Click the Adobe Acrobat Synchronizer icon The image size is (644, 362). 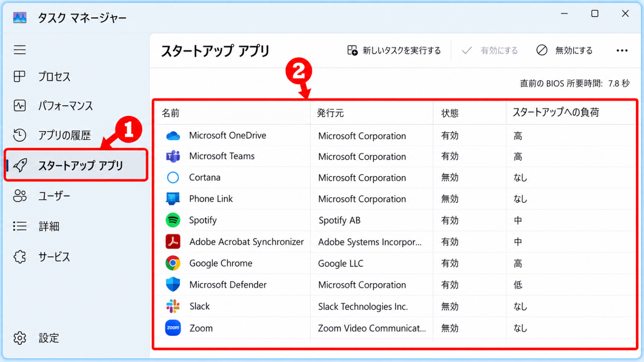(173, 241)
